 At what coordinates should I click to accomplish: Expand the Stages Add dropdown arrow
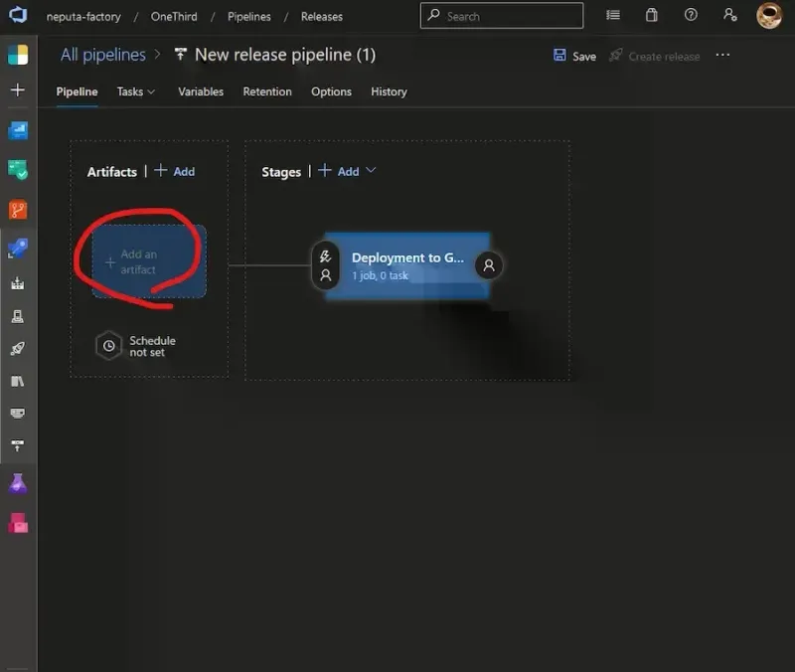[x=371, y=171]
